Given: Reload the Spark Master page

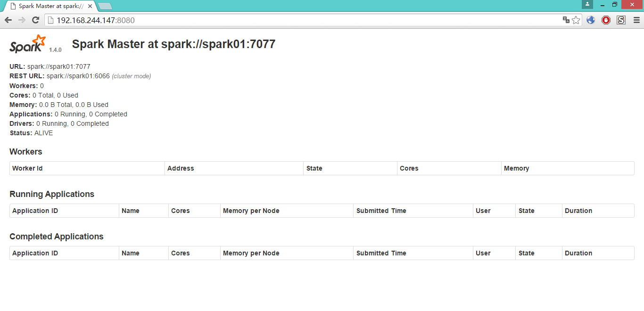Looking at the screenshot, I should click(x=35, y=20).
